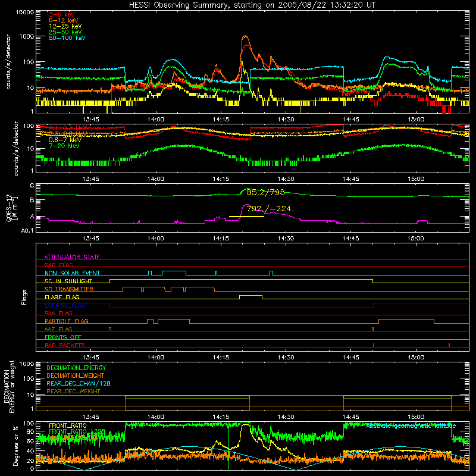Select the DECIMATION_ENERGY legend label
The height and width of the screenshot is (476, 476).
[76, 368]
